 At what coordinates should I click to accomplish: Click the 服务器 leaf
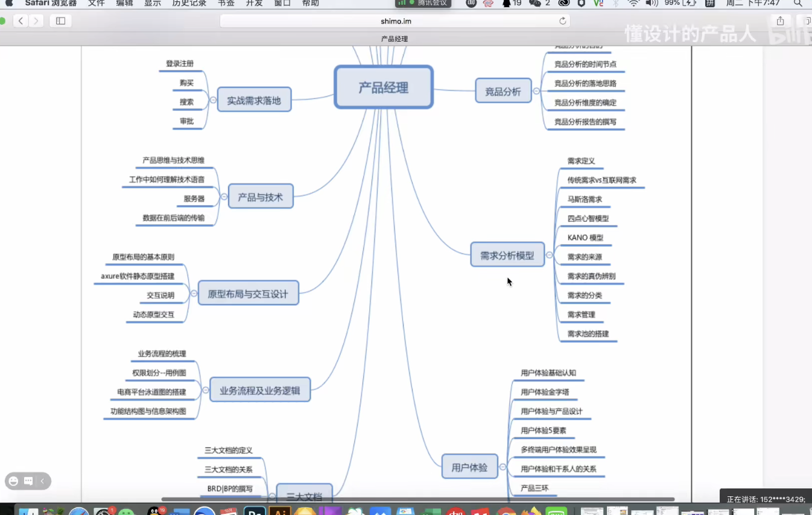[194, 198]
